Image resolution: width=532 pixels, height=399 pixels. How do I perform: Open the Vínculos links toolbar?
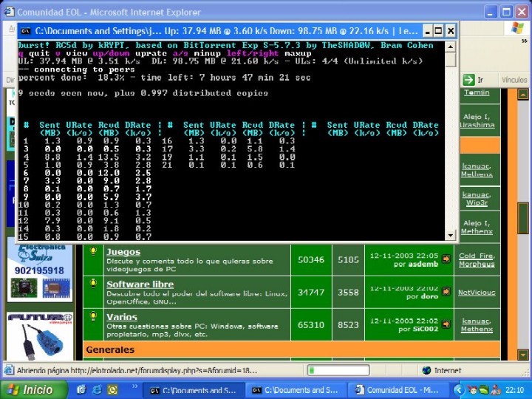[x=514, y=80]
